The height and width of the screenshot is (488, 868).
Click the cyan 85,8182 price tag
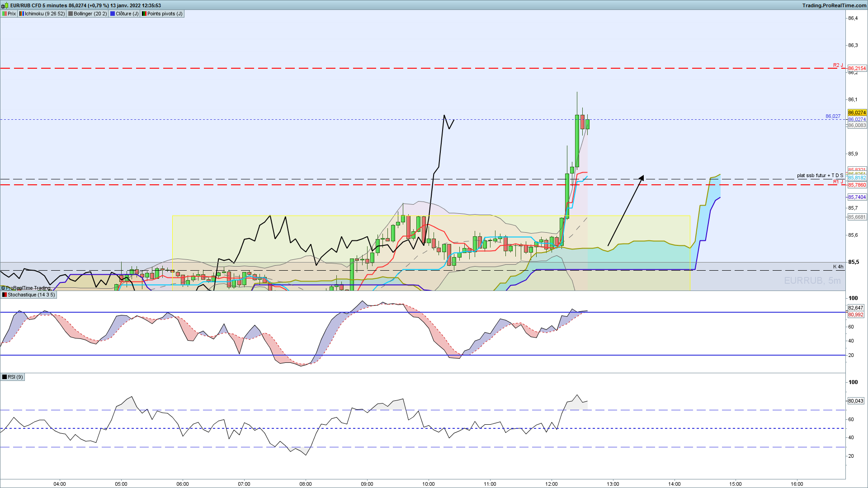(x=857, y=178)
